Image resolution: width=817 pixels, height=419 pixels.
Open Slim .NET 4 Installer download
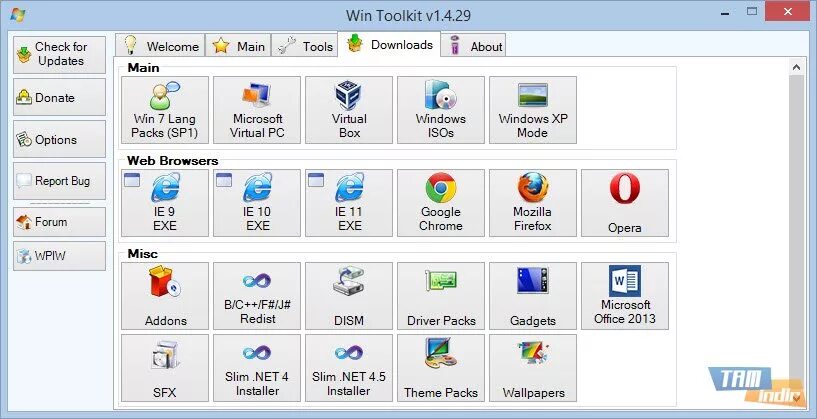point(257,368)
